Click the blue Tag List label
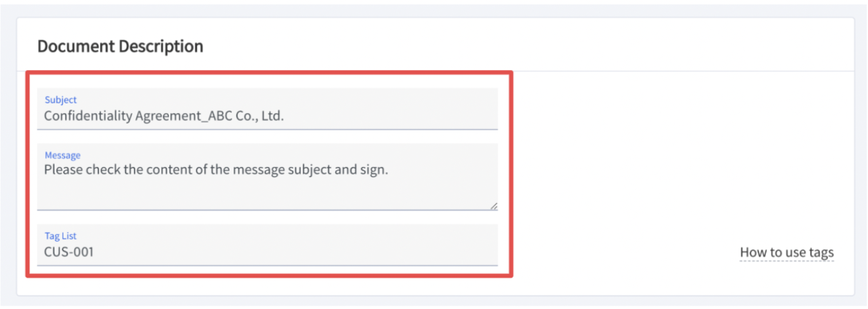The height and width of the screenshot is (309, 868). 60,236
